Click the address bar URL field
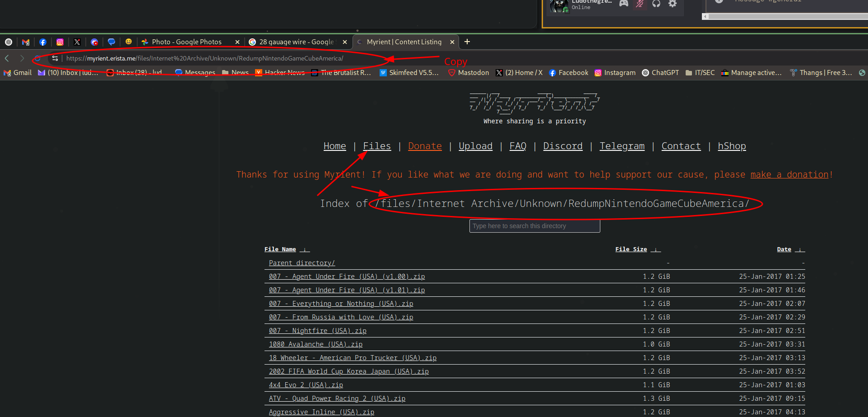 (204, 58)
